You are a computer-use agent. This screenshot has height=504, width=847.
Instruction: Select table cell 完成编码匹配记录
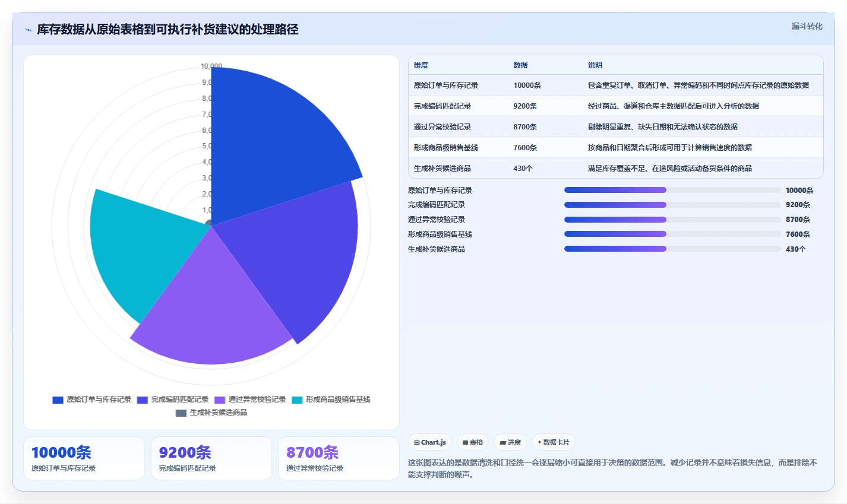(x=443, y=106)
